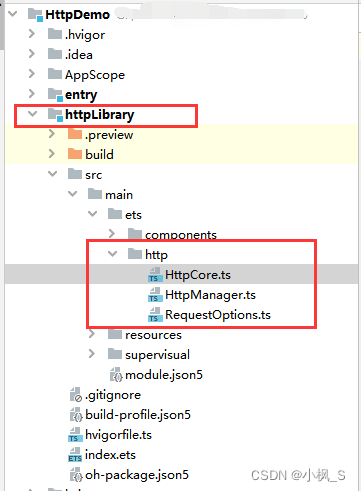This screenshot has height=491, width=361.
Task: Select the .hvigor folder label
Action: (x=85, y=35)
